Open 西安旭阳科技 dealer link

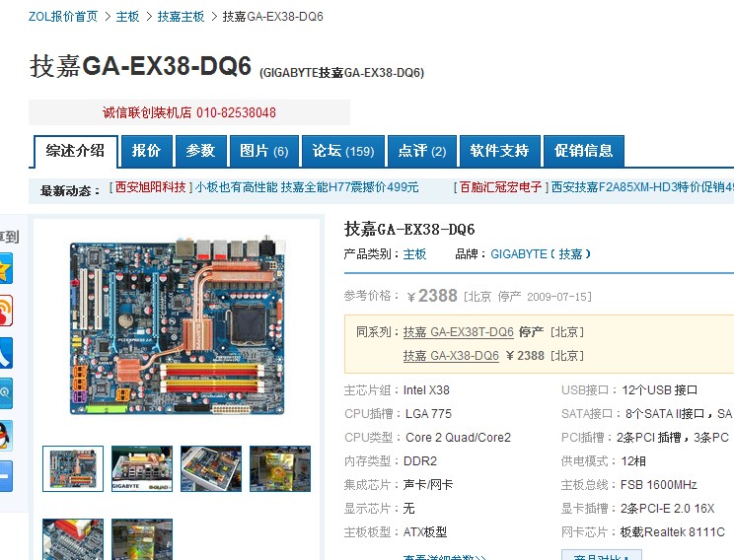[x=151, y=187]
